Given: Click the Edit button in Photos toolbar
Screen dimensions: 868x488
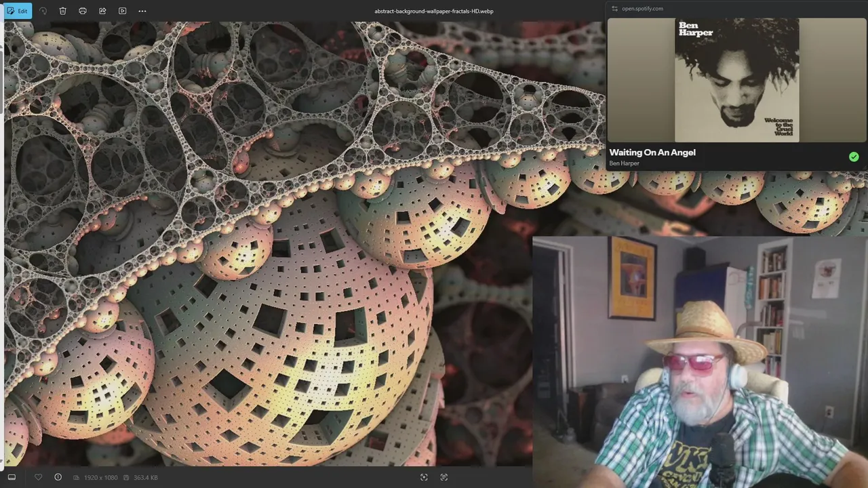Looking at the screenshot, I should pos(17,11).
